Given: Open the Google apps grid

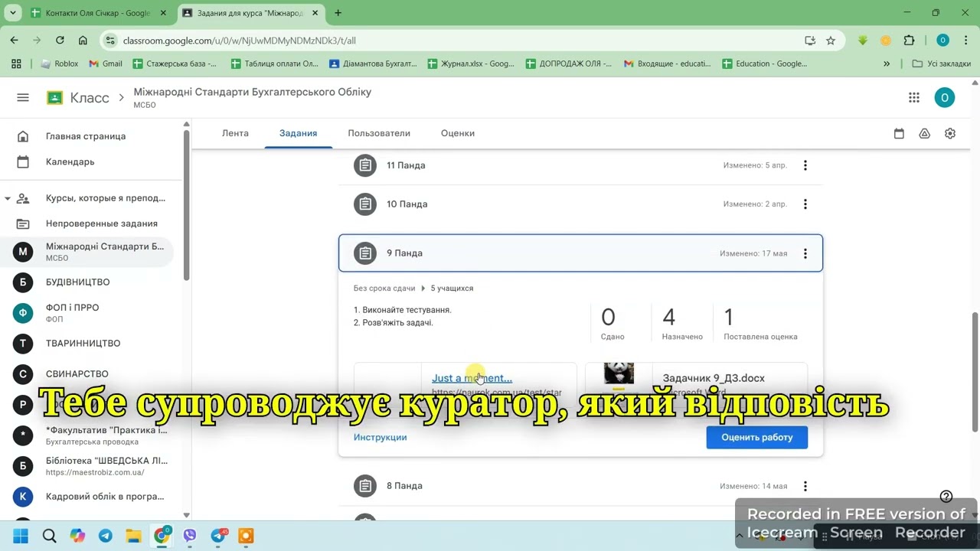Looking at the screenshot, I should coord(913,97).
